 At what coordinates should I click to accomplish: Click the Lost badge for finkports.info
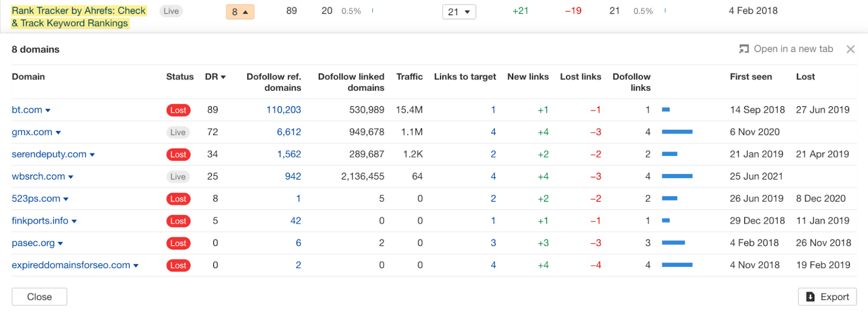point(178,221)
